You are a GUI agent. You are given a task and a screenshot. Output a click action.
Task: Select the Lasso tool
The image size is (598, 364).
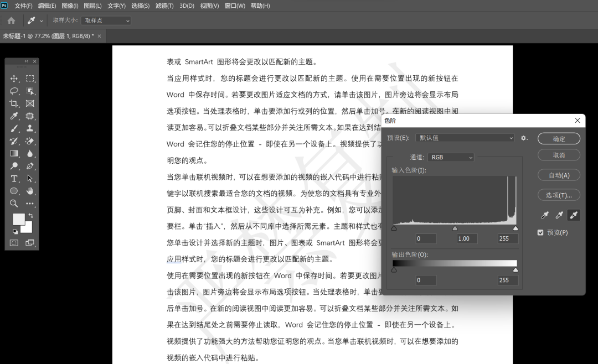(14, 91)
